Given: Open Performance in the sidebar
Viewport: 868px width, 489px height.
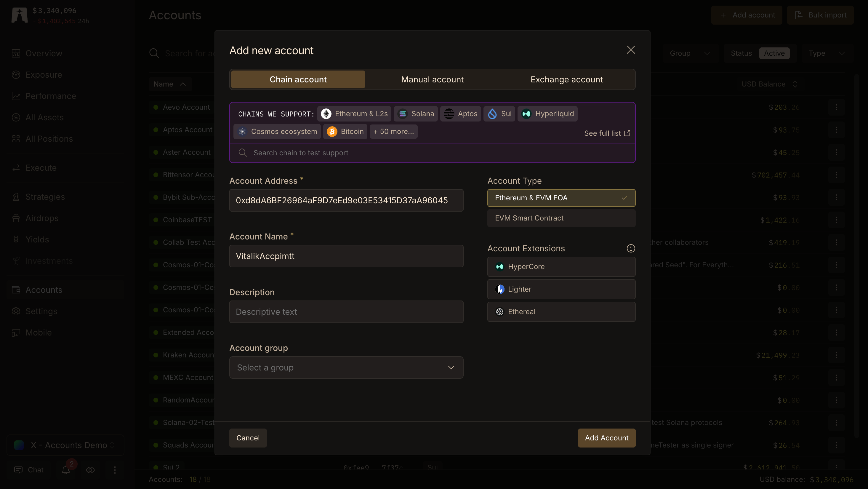Looking at the screenshot, I should pyautogui.click(x=65, y=96).
